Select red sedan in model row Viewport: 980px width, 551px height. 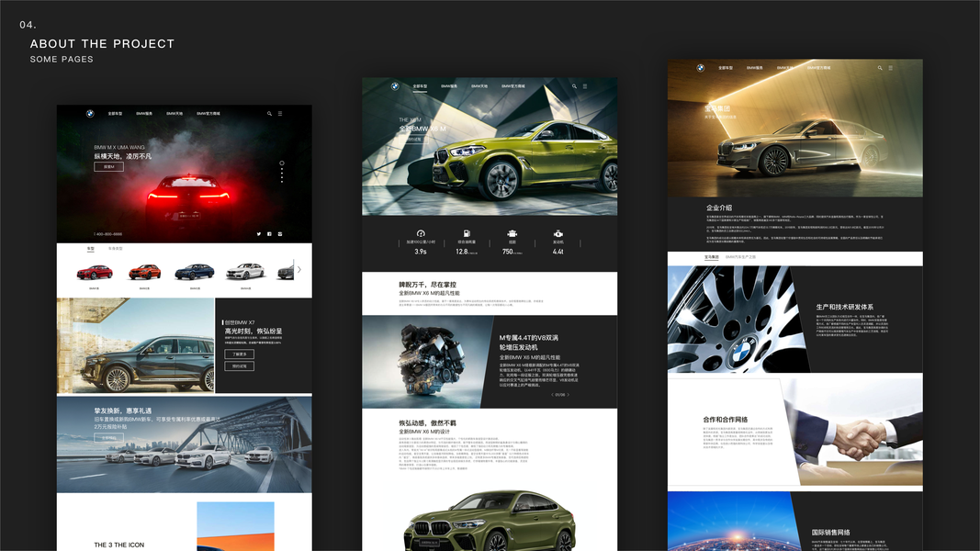(95, 273)
